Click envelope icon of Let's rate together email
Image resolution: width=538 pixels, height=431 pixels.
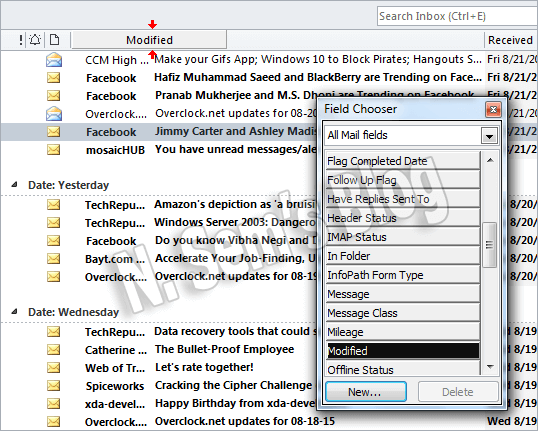pos(54,368)
